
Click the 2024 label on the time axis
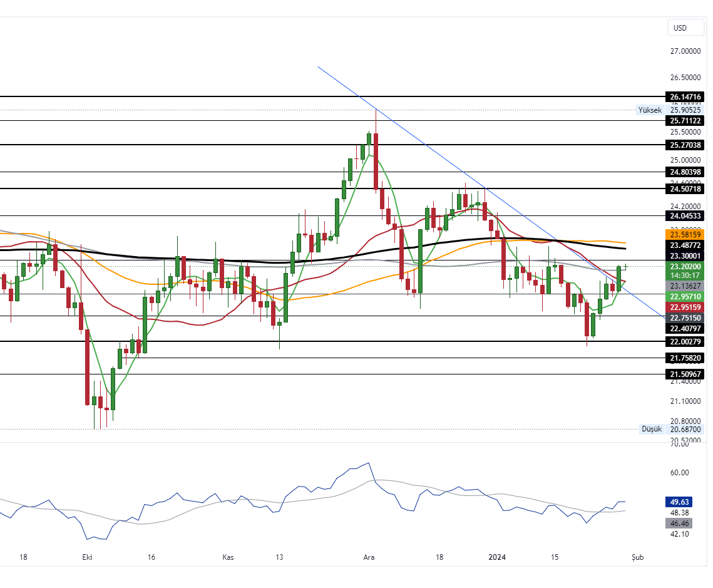pyautogui.click(x=498, y=557)
